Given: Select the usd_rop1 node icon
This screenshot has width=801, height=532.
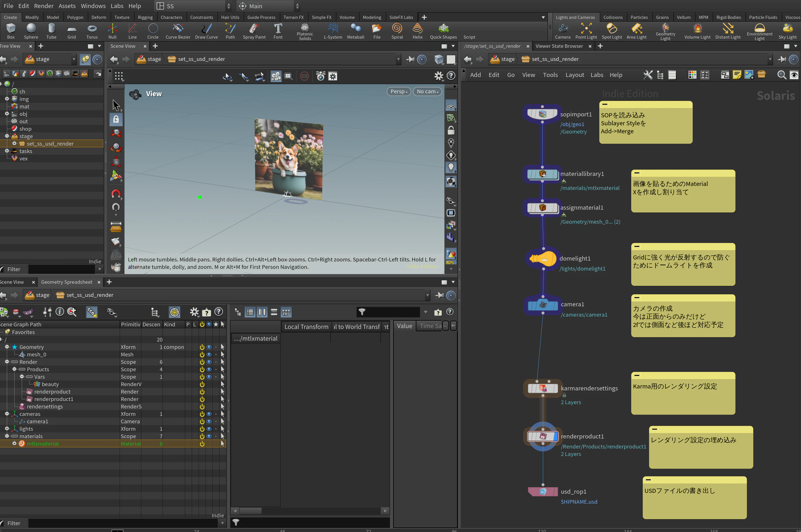Looking at the screenshot, I should pos(543,492).
